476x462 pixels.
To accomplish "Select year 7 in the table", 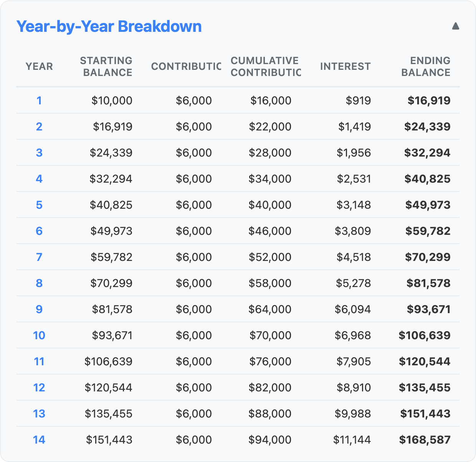I will click(x=39, y=257).
